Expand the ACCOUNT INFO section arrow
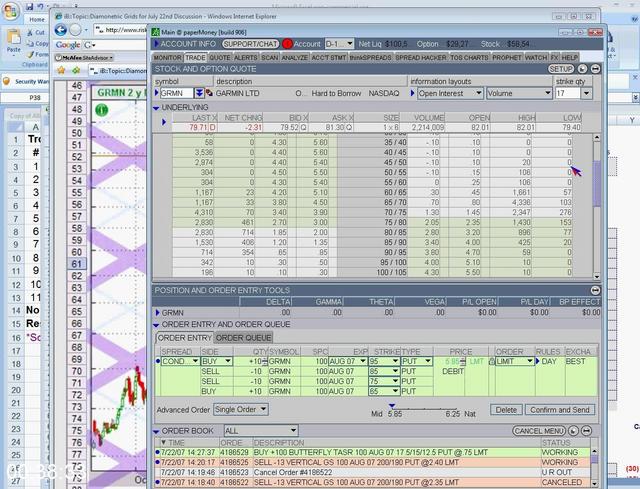Screen dimensions: 640x489 click(x=156, y=44)
